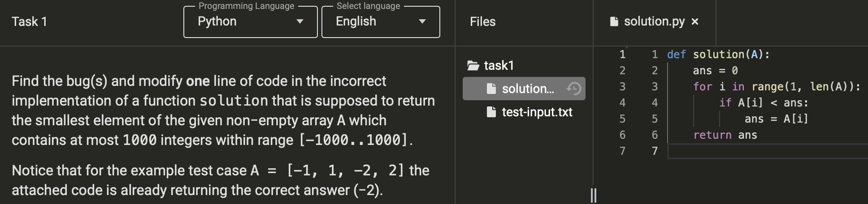
Task: Open test-input.txt in the file tree
Action: click(x=537, y=112)
